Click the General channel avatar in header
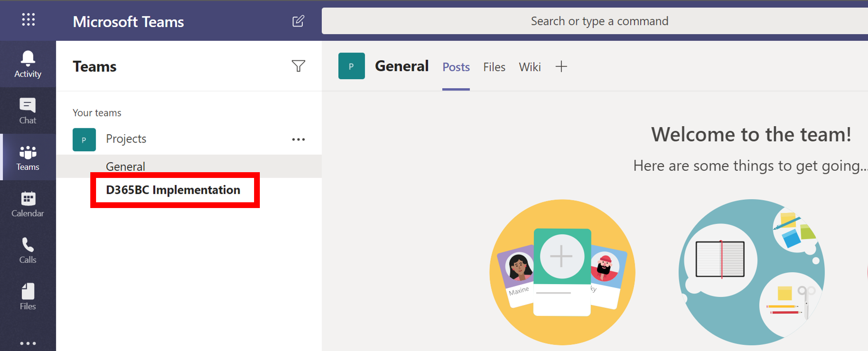 [x=351, y=66]
